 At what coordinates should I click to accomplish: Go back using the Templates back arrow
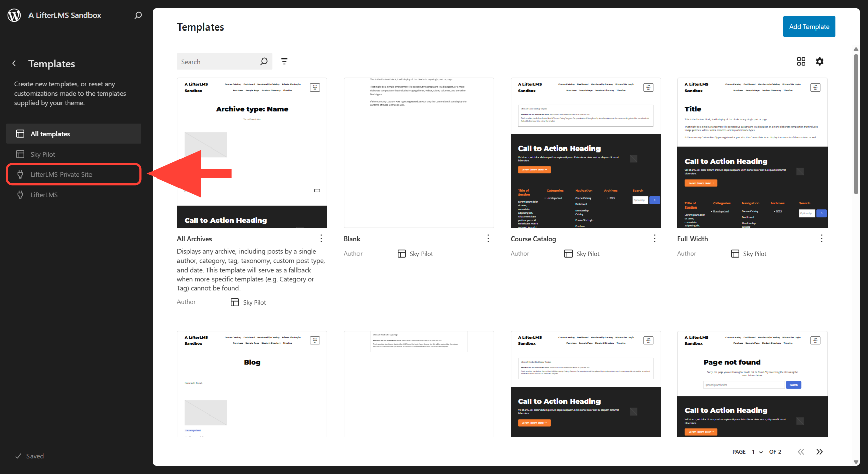(x=14, y=64)
